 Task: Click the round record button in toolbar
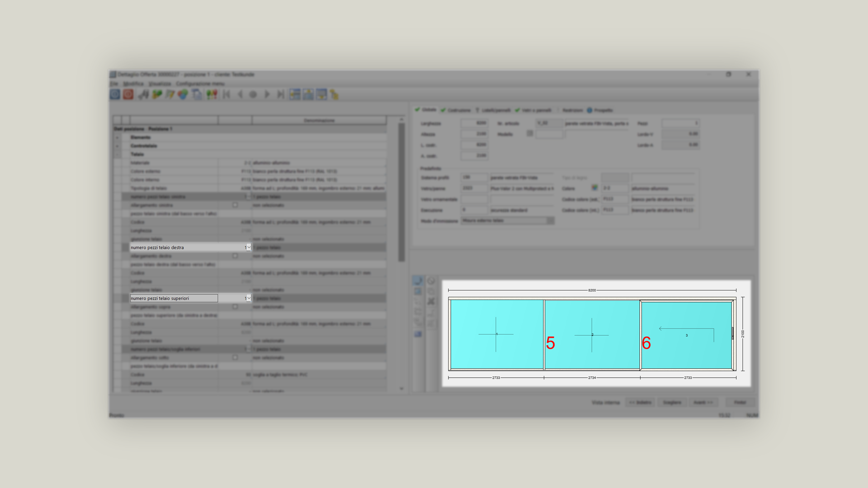pos(253,94)
